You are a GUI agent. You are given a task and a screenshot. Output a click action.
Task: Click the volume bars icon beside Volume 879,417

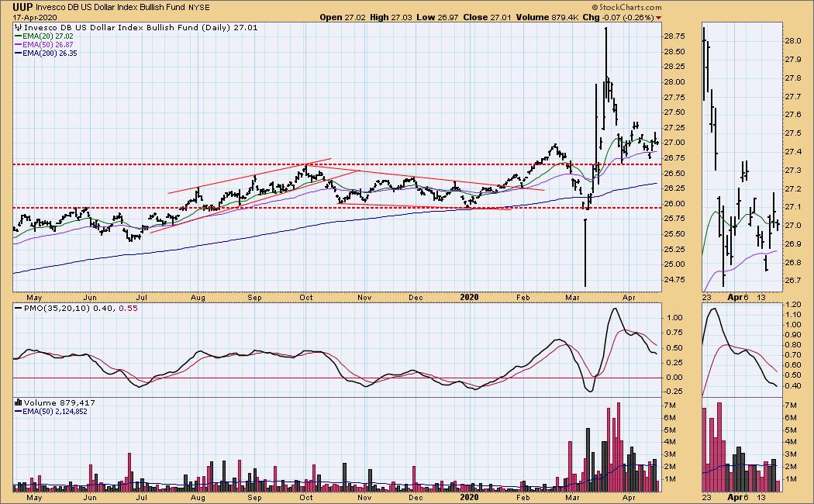tap(19, 402)
